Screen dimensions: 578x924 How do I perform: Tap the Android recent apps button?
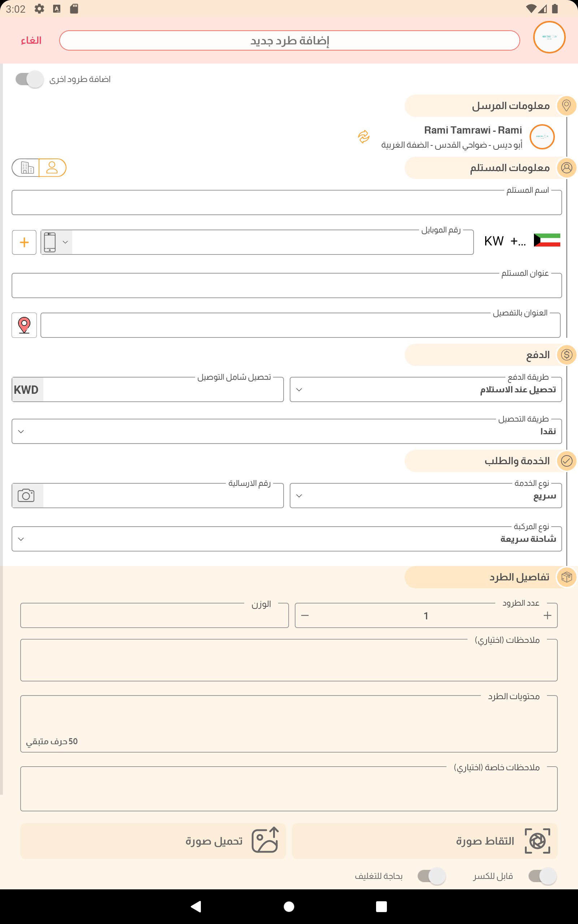pos(381,906)
